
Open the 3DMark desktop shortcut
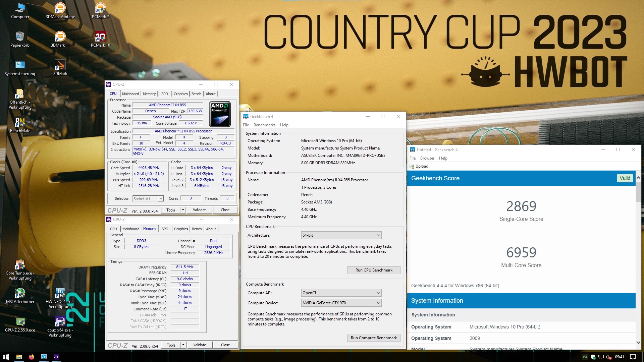point(60,68)
